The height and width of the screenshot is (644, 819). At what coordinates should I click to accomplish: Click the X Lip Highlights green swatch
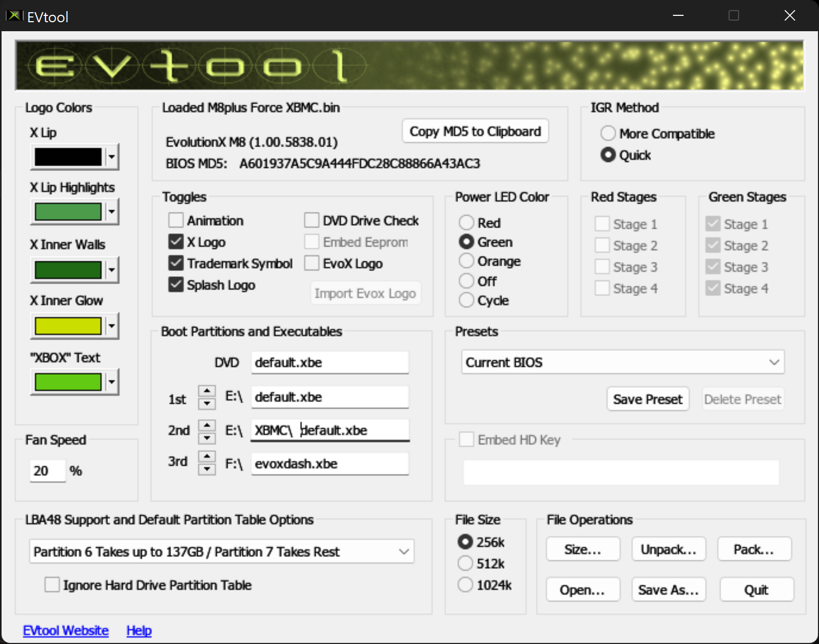click(x=68, y=212)
